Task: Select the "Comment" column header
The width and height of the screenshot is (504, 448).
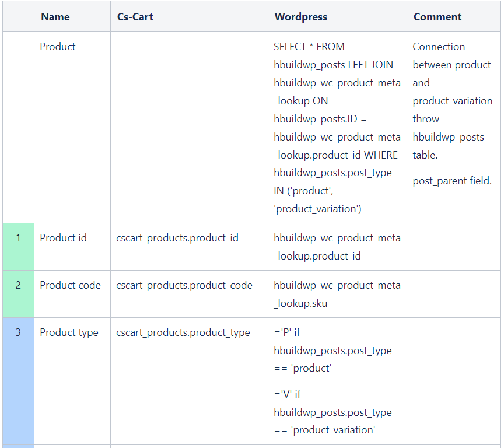Action: pos(437,17)
